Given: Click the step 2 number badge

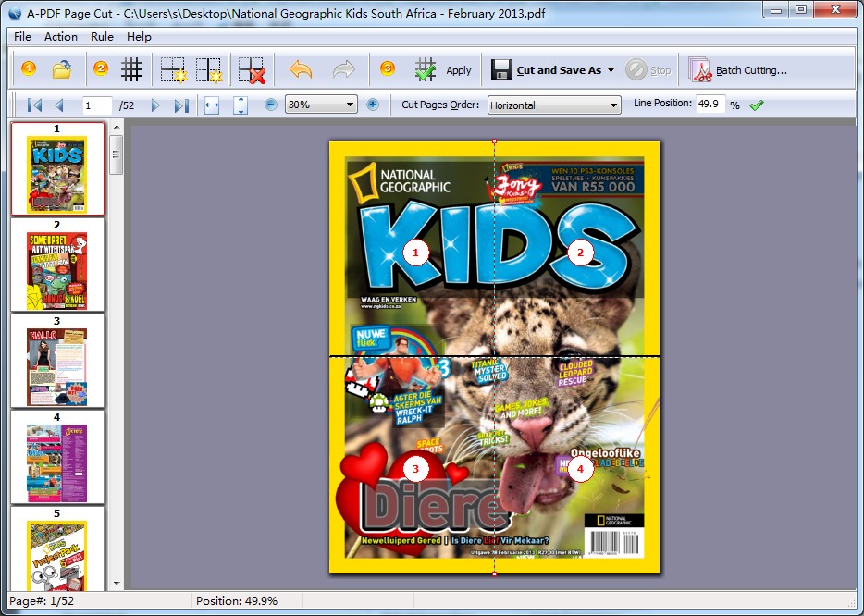Looking at the screenshot, I should coord(100,68).
